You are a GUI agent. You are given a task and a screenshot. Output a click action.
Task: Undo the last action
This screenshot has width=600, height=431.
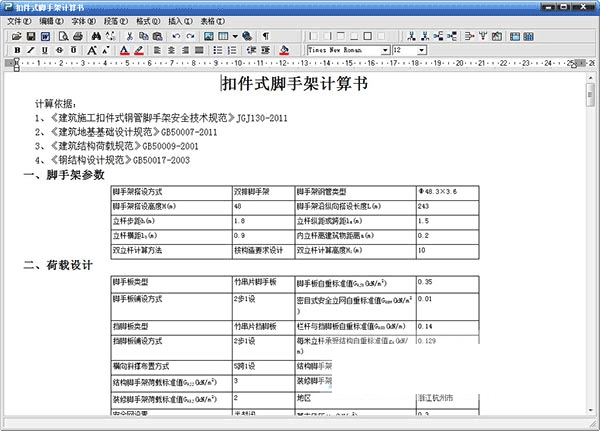point(177,36)
